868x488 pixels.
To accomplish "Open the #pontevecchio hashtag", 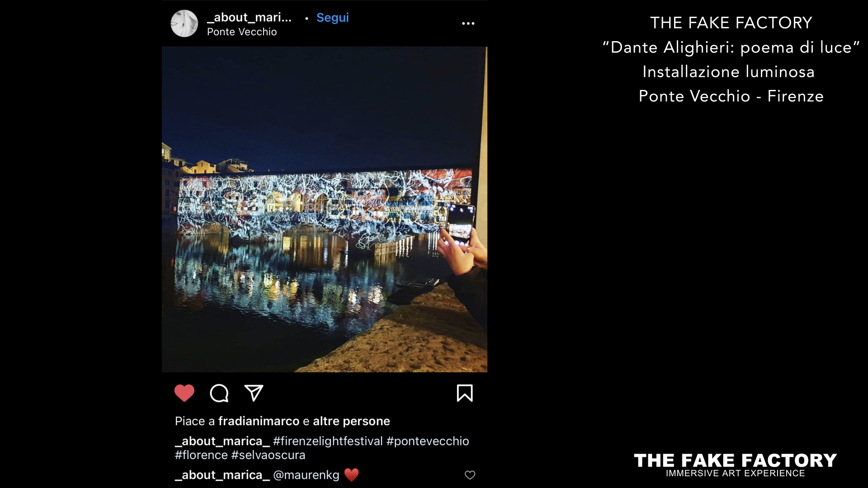I will [x=428, y=441].
